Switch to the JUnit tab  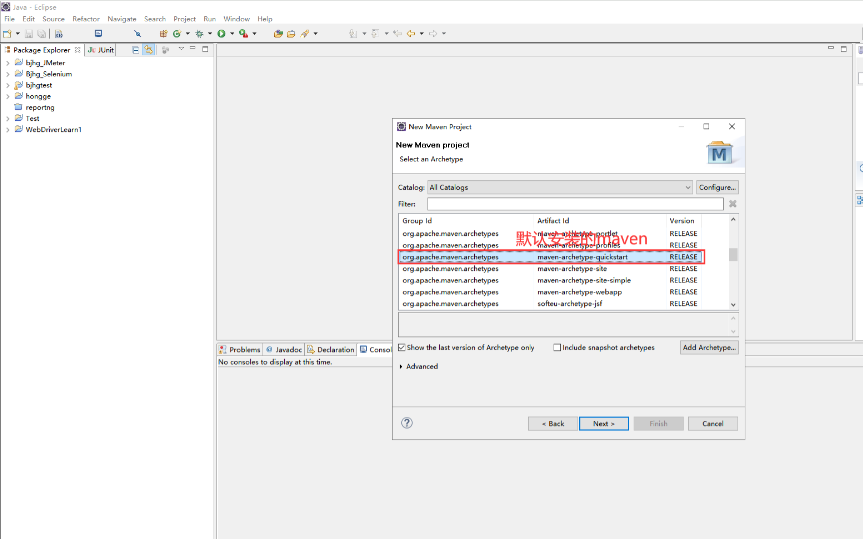101,50
